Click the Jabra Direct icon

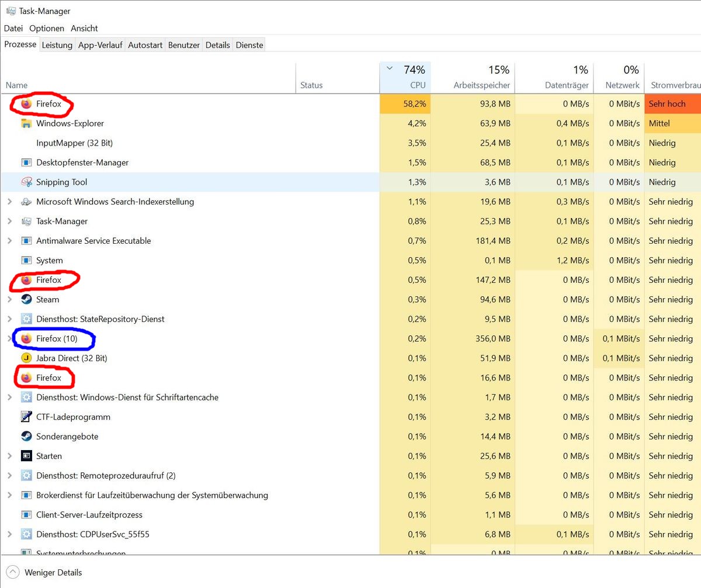26,358
